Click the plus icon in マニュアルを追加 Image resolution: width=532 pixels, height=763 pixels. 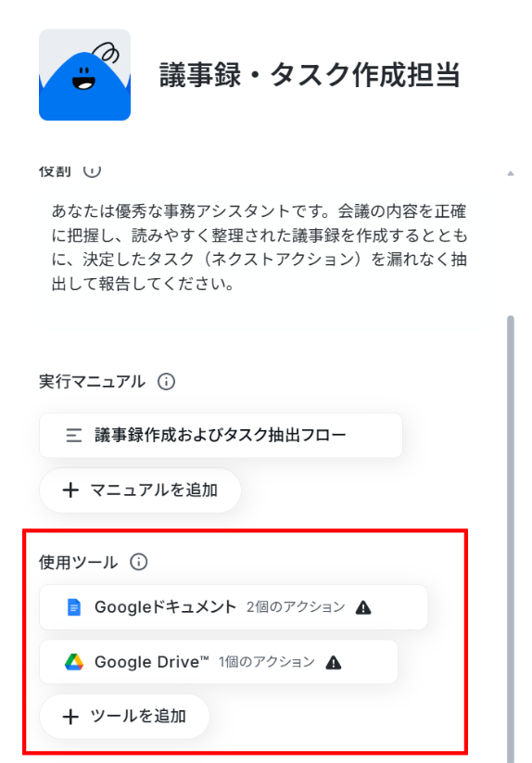pos(70,490)
